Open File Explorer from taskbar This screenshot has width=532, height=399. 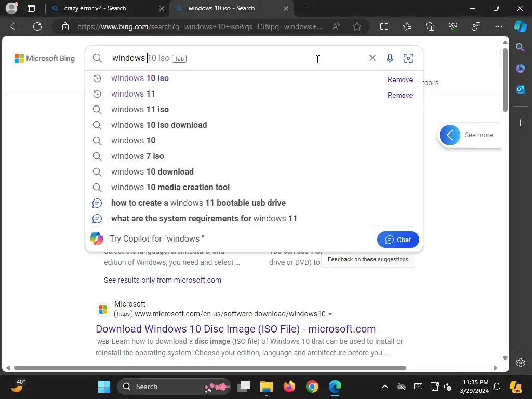(x=267, y=387)
